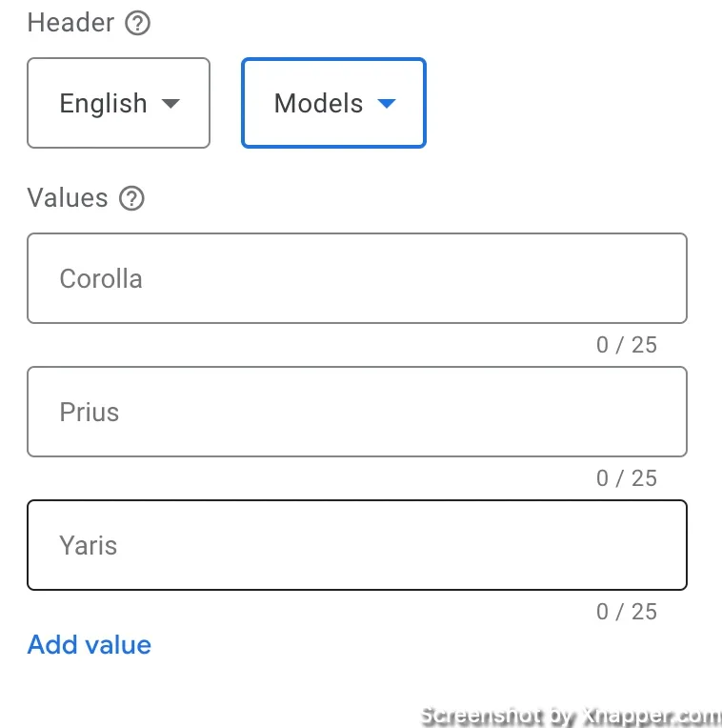The width and height of the screenshot is (722, 728).
Task: Open the Values help question-mark icon
Action: tap(131, 198)
